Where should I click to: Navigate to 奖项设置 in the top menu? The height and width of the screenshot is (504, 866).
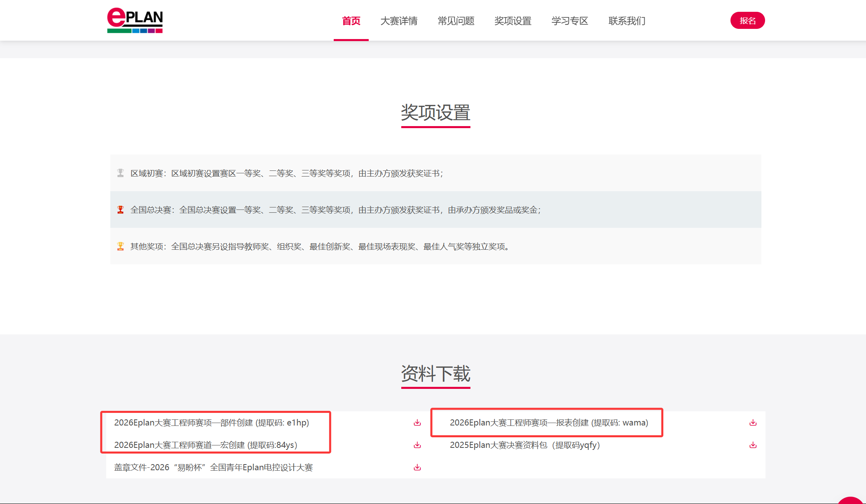[513, 21]
